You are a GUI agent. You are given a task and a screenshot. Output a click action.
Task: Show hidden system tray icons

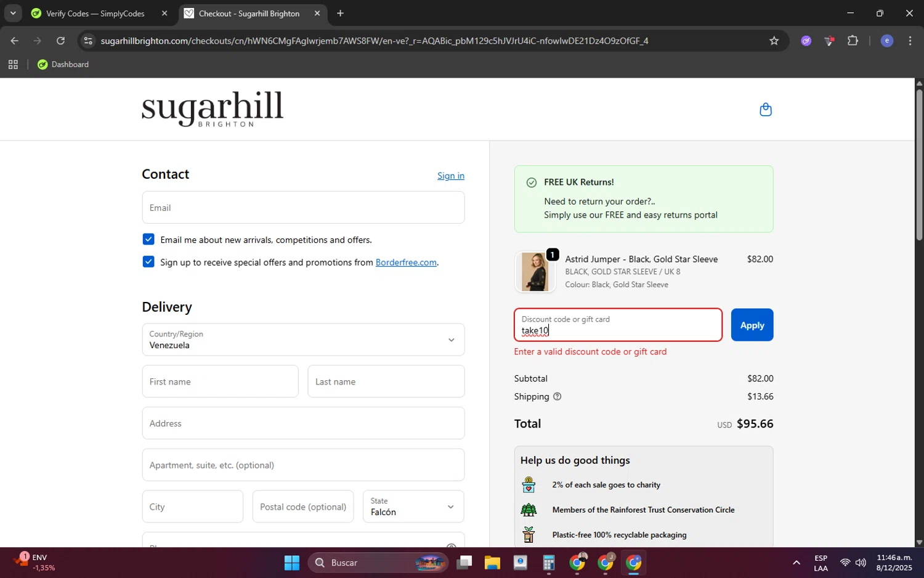[x=796, y=563]
